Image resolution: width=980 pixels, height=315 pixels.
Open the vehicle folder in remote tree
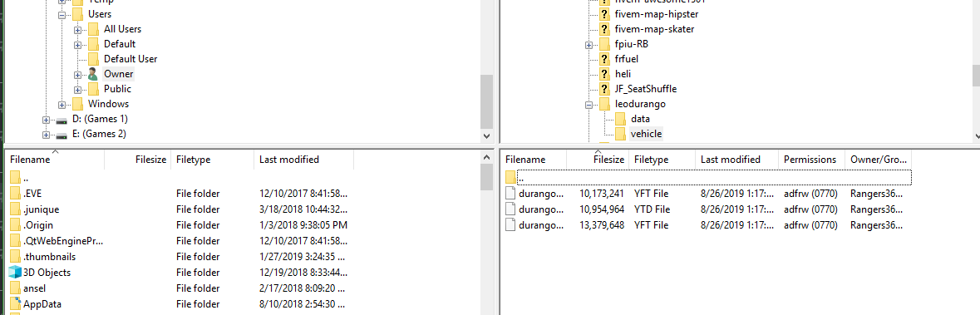pos(646,134)
